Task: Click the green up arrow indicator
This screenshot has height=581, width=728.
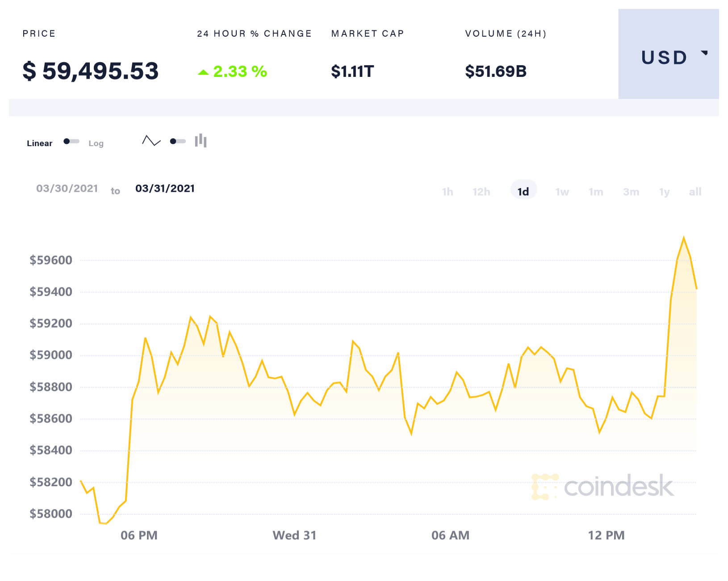Action: [203, 72]
